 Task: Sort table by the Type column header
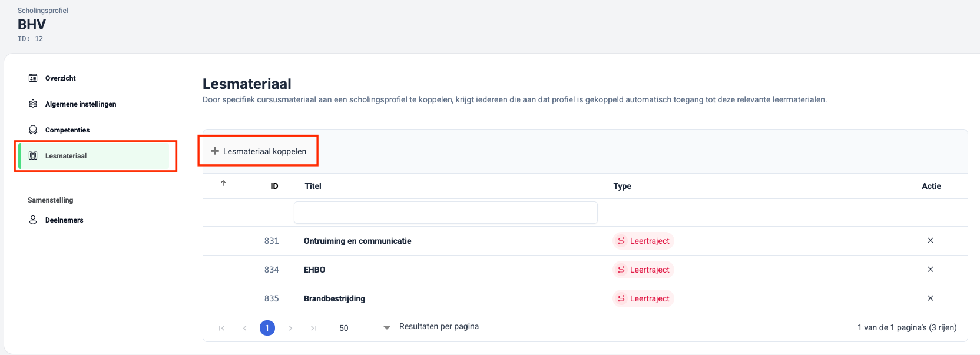tap(622, 186)
